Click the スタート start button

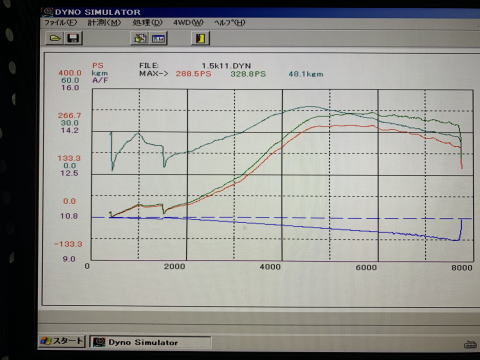pyautogui.click(x=62, y=341)
